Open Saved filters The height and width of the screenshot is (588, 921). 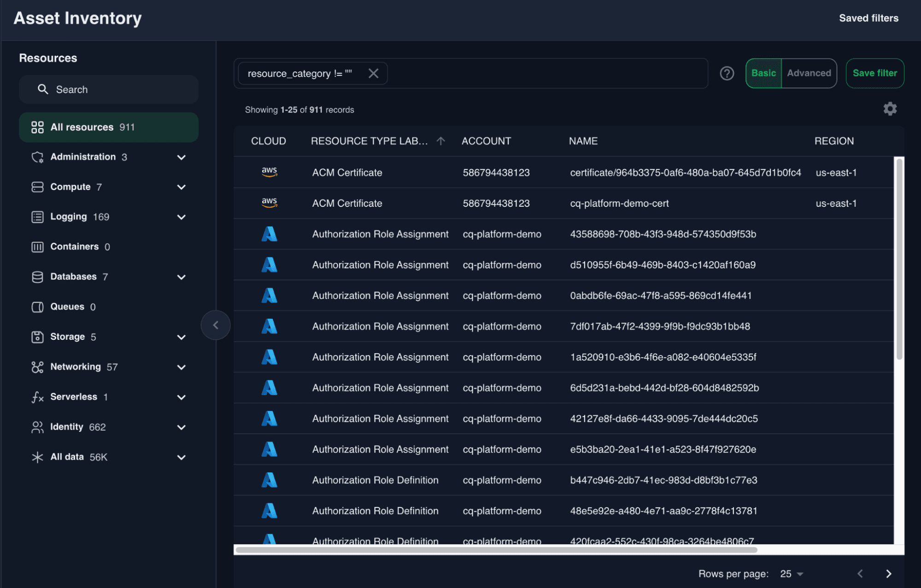[x=868, y=18]
